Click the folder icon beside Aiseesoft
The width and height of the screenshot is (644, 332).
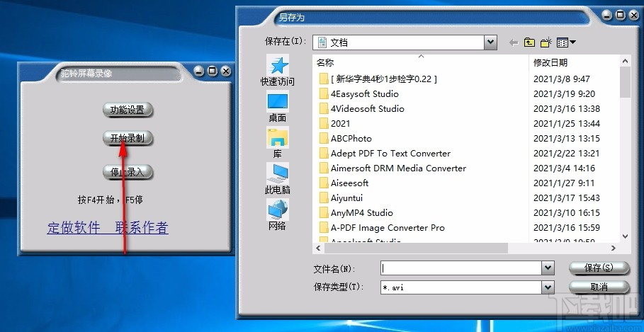coord(324,183)
